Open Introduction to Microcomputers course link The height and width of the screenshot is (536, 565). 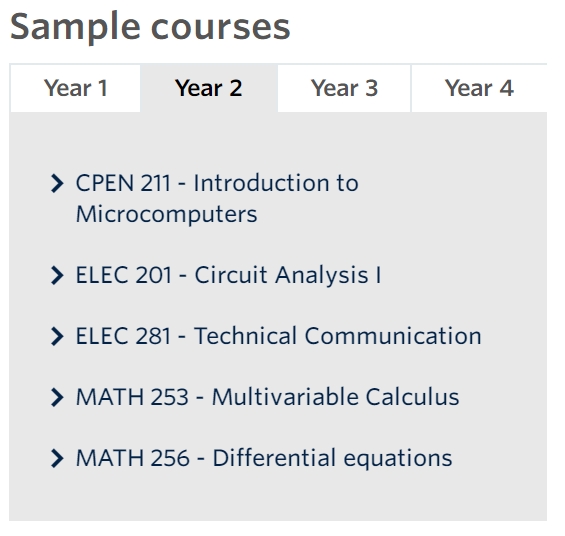217,198
